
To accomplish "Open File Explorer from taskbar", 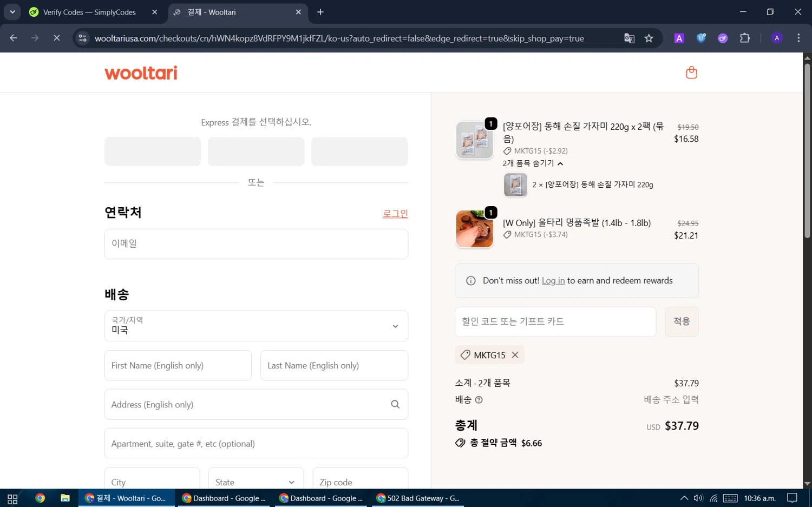I will coord(65,498).
